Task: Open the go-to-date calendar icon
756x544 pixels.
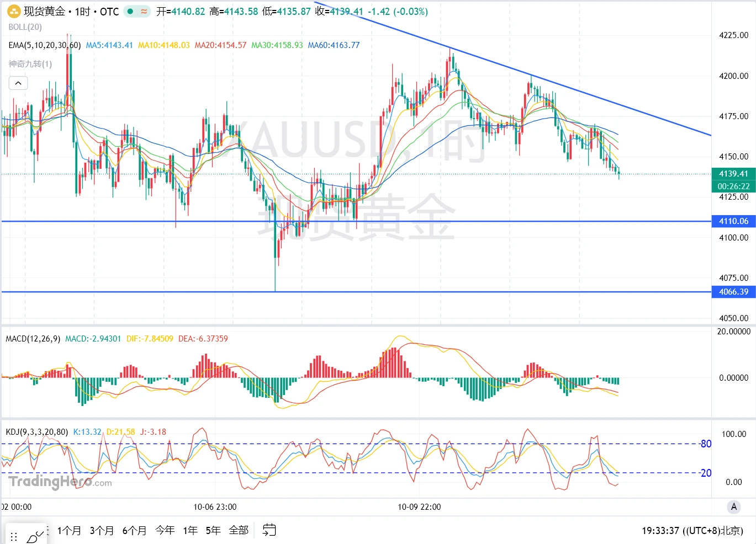Action: [x=269, y=530]
